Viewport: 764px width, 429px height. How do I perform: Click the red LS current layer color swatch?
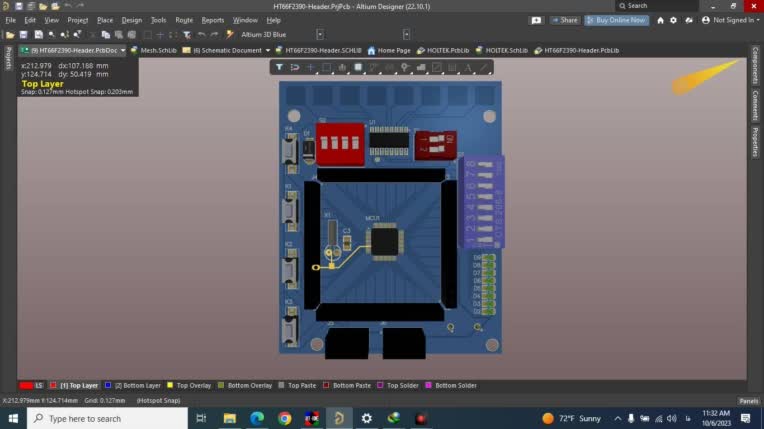pos(27,385)
